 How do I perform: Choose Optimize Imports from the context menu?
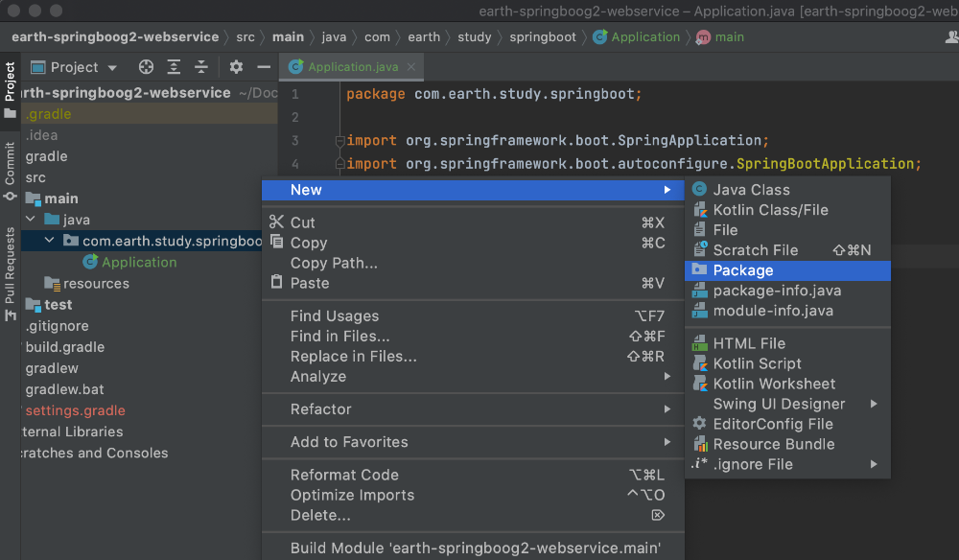473,495
